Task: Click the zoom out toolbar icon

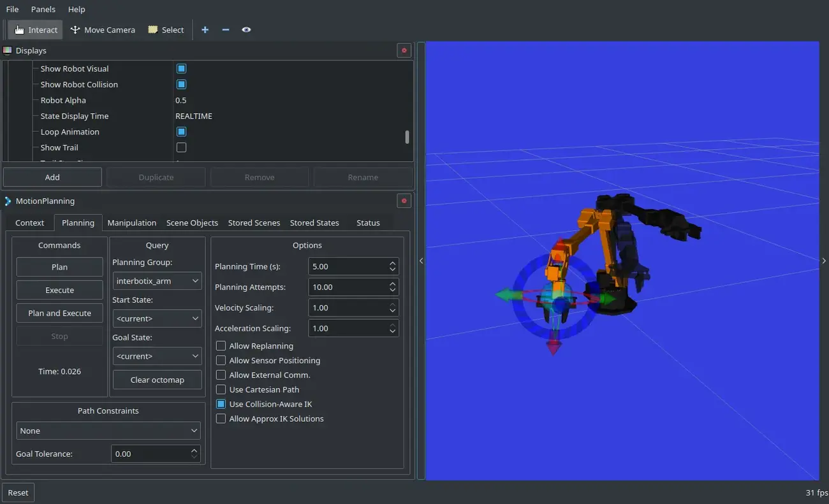Action: [x=225, y=29]
